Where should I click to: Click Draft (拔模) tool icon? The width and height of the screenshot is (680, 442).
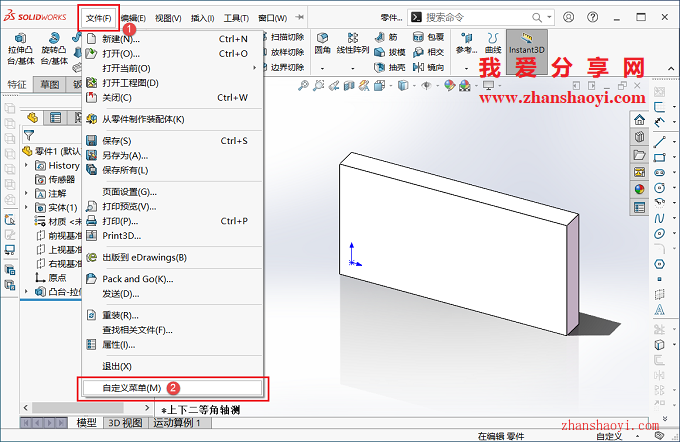389,52
